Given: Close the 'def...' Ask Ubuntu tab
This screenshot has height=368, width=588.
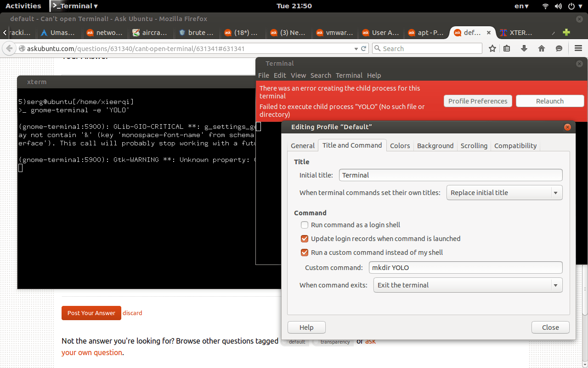Looking at the screenshot, I should pyautogui.click(x=489, y=33).
